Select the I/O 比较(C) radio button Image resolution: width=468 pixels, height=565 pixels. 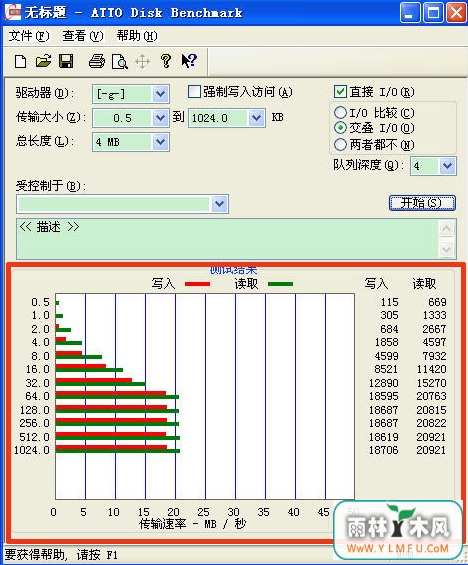tap(340, 113)
